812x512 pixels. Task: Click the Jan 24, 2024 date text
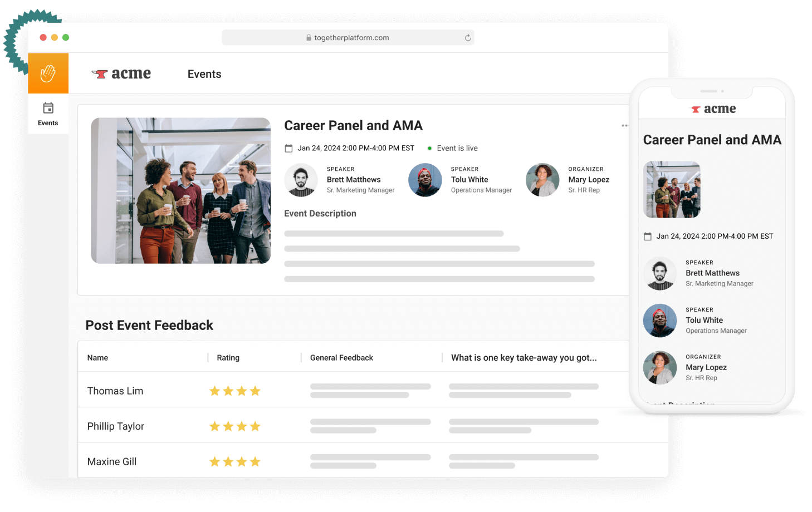(356, 148)
